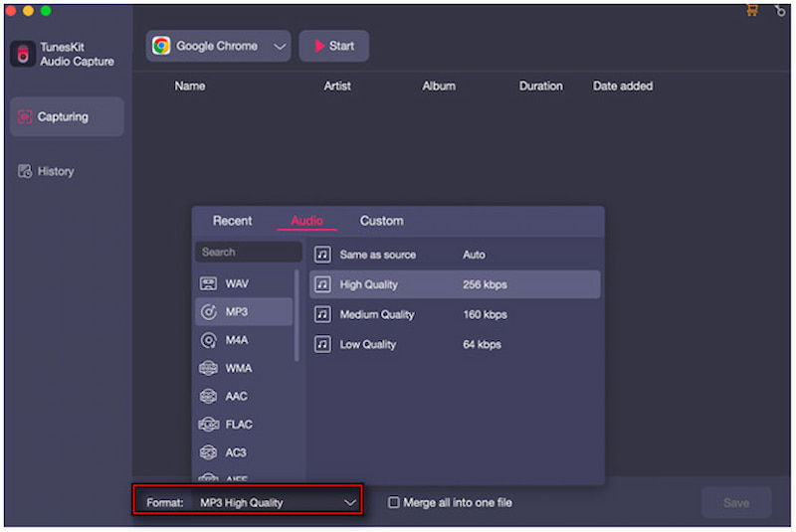The image size is (796, 532).
Task: Click the key icon at top right
Action: tap(780, 10)
